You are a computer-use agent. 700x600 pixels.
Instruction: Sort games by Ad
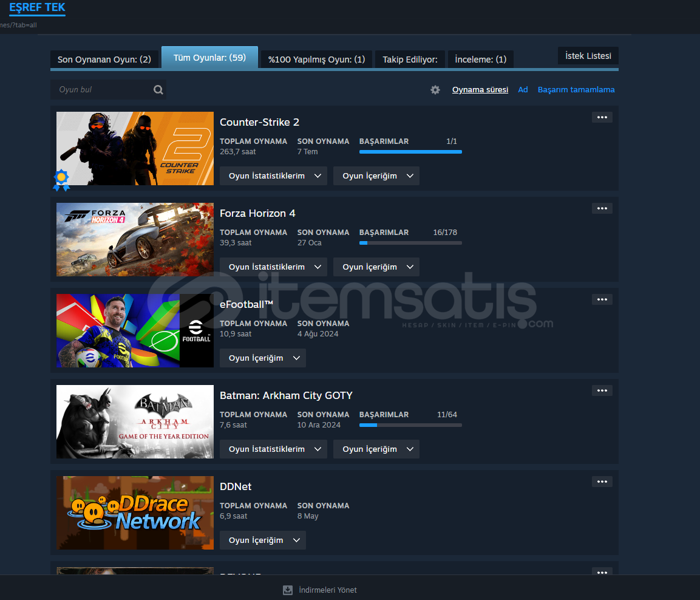point(523,90)
